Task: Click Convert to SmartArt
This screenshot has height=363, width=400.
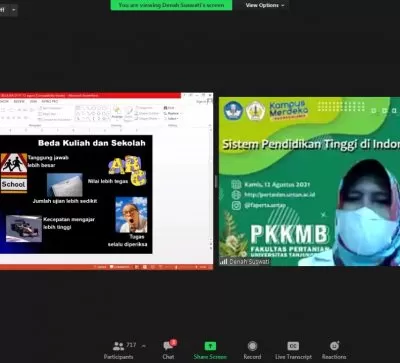Action: pos(55,120)
